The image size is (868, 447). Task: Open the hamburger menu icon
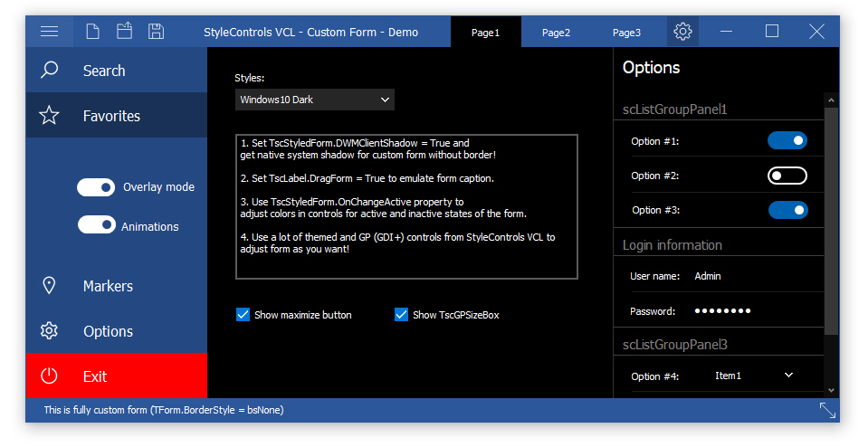(x=49, y=32)
